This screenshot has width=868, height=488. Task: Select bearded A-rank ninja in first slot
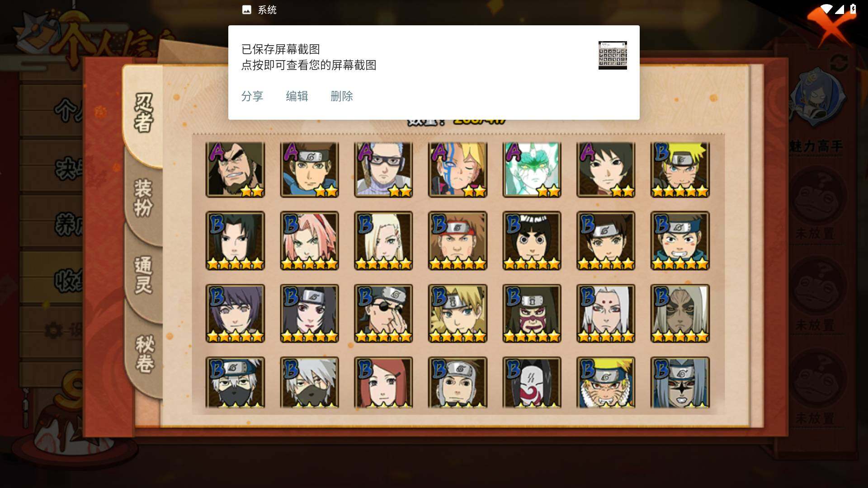(235, 169)
